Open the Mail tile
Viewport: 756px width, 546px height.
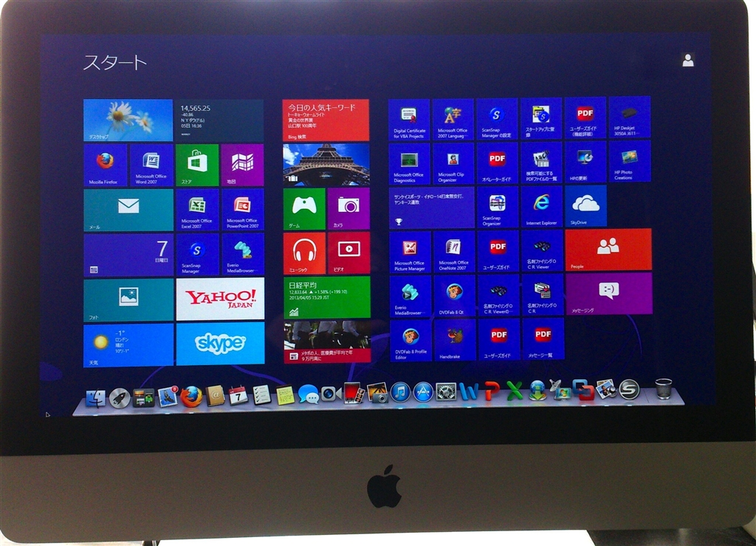128,210
